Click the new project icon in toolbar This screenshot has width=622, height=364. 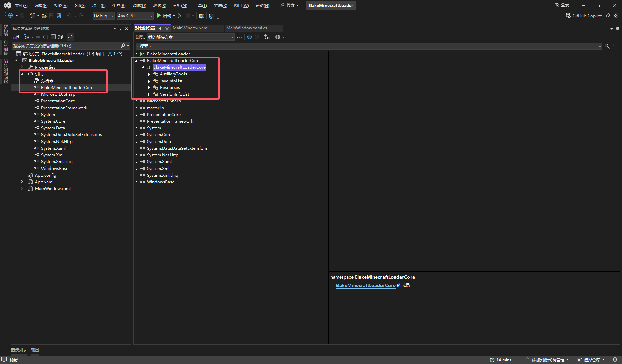33,16
